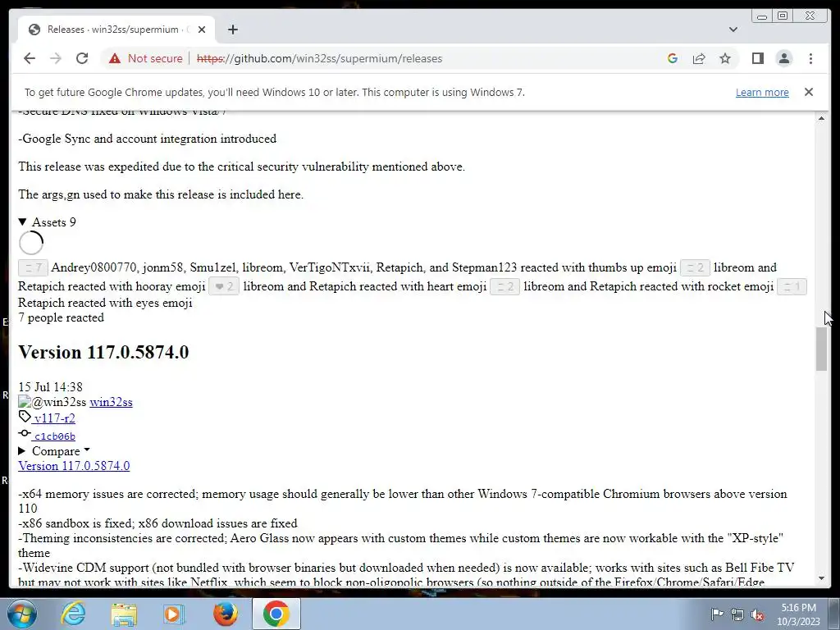Click the muted volume tray icon

(x=757, y=614)
